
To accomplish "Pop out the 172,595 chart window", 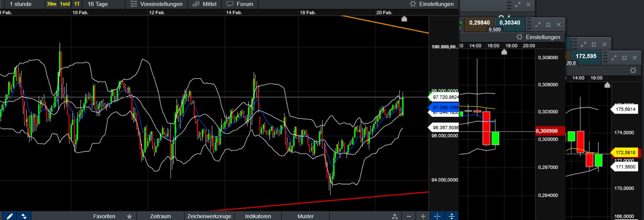I will tap(624, 58).
